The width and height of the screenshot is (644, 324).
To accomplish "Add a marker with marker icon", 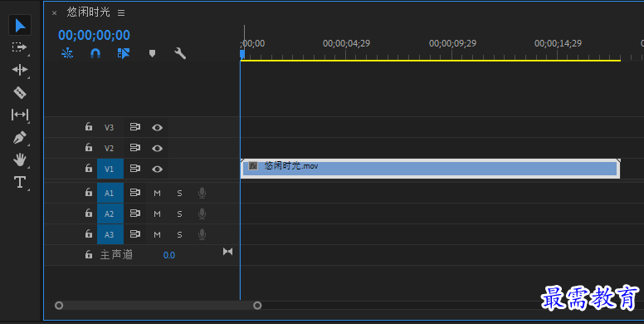I will (x=152, y=53).
